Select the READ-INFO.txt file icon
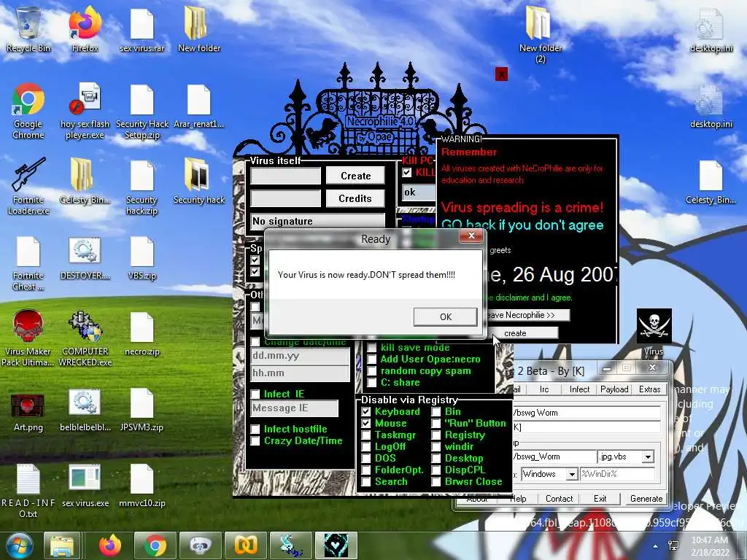Image resolution: width=747 pixels, height=560 pixels. (28, 491)
